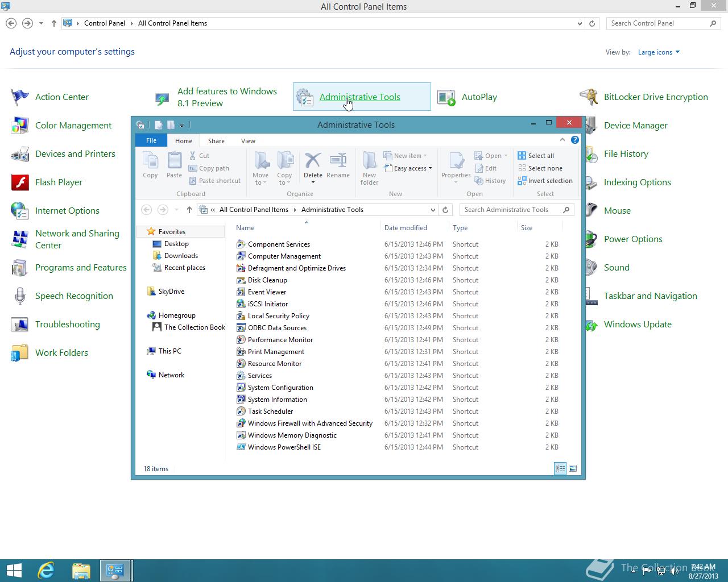Open the View by Large icons dropdown

[659, 52]
